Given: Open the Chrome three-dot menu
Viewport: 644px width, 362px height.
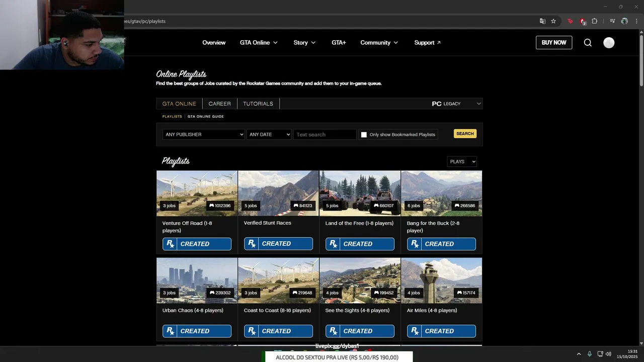Looking at the screenshot, I should click(x=636, y=21).
